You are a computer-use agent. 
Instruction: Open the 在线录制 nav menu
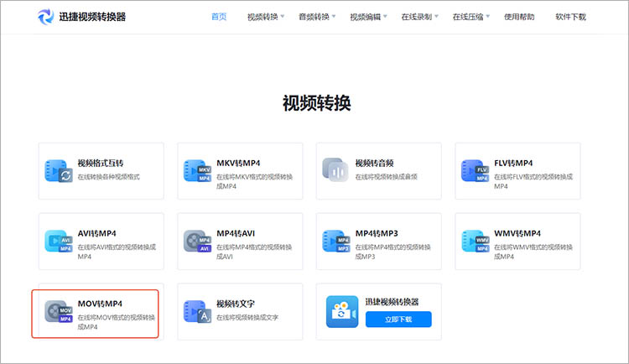coord(417,17)
